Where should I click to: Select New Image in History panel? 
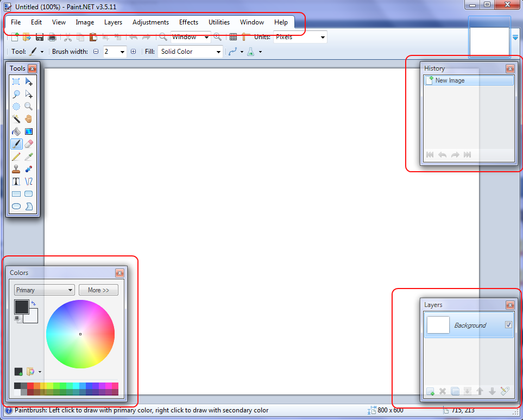[469, 80]
